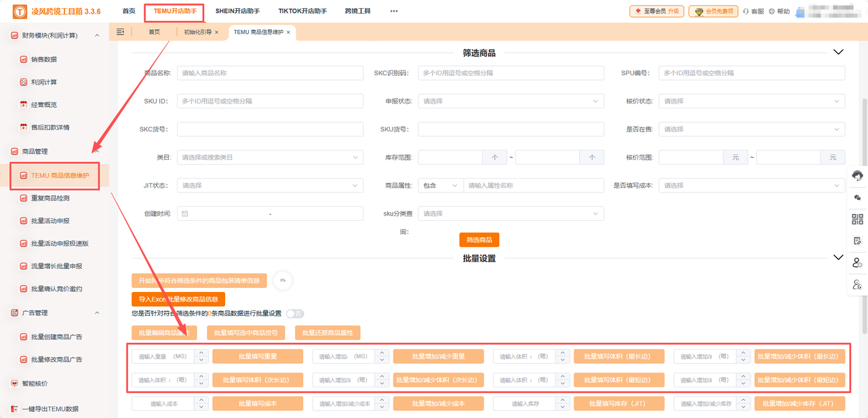Image resolution: width=868 pixels, height=418 pixels.
Task: Focus the SPU编号 input field
Action: click(x=751, y=73)
